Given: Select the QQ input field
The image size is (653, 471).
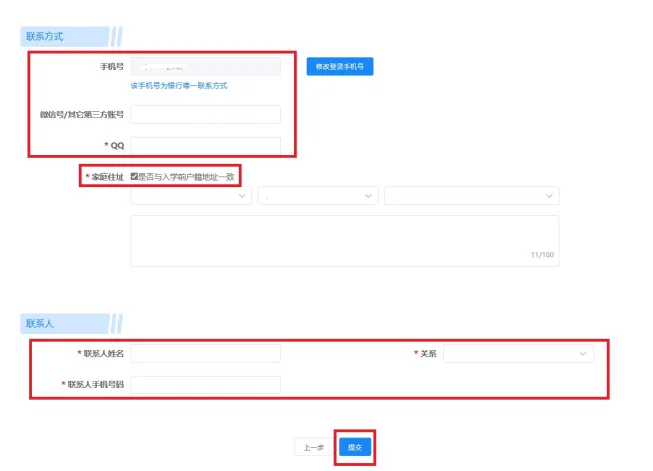Looking at the screenshot, I should click(205, 146).
